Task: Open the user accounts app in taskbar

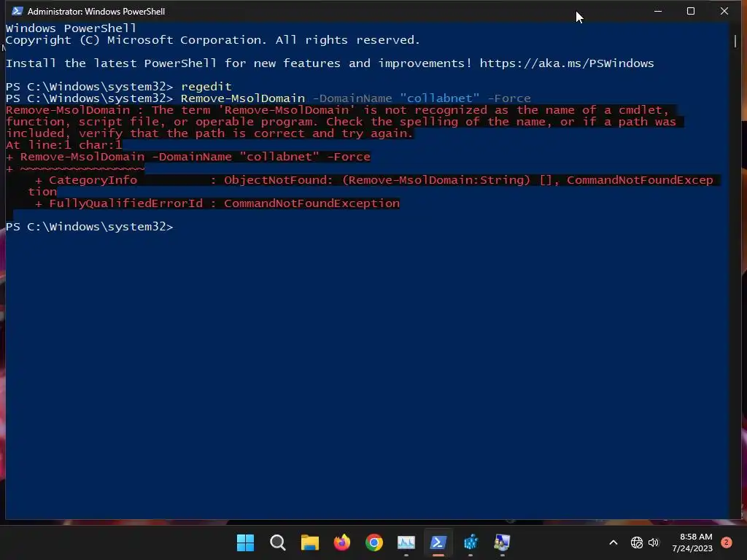Action: [x=502, y=542]
